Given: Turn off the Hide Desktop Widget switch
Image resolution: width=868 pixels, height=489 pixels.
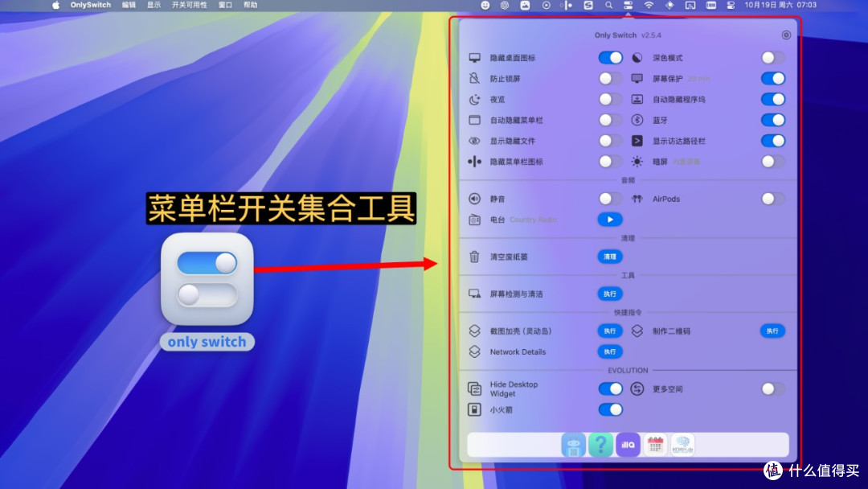Looking at the screenshot, I should pos(610,388).
